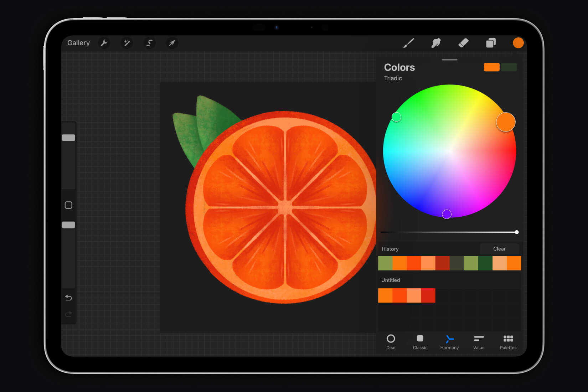Tap the active color circle in top bar

coord(518,43)
